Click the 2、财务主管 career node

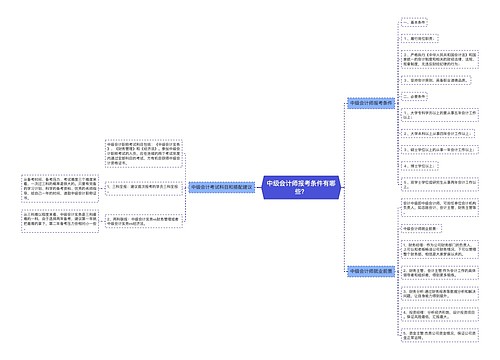coord(440,273)
